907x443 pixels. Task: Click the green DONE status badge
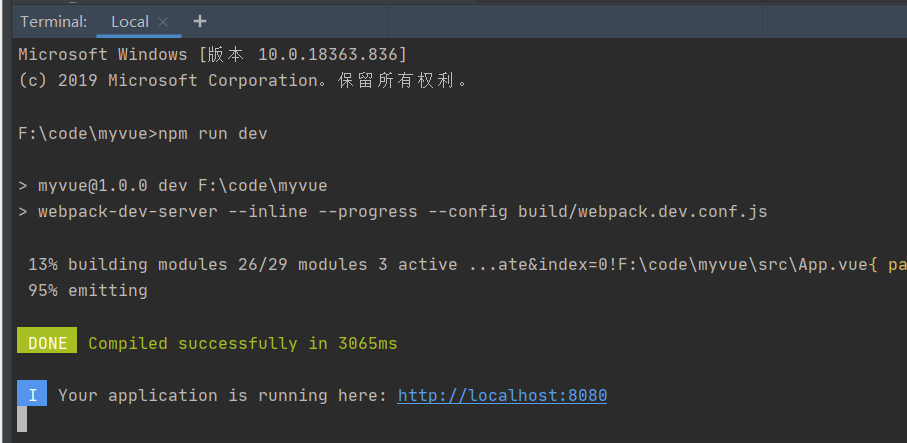[47, 343]
